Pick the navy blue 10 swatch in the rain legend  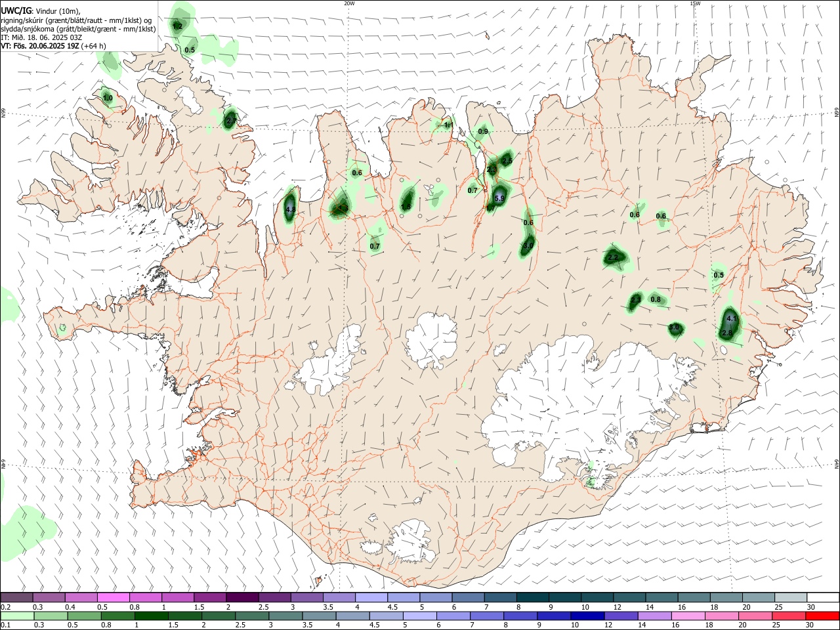tap(587, 616)
